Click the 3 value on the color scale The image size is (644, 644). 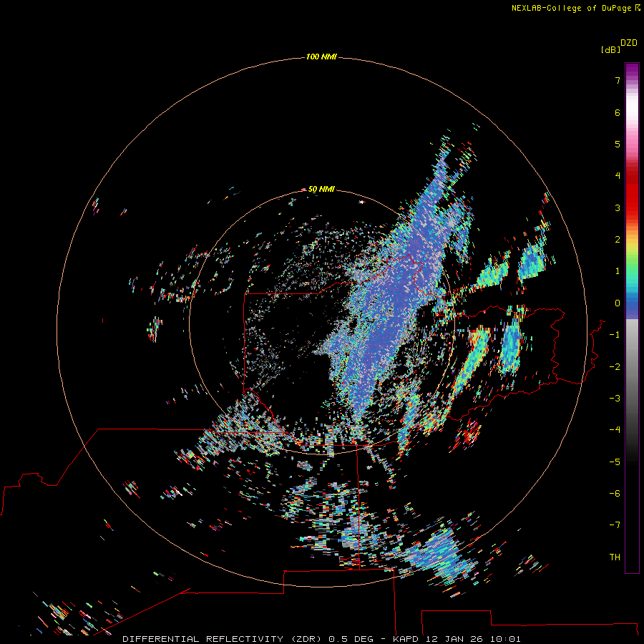pyautogui.click(x=618, y=208)
